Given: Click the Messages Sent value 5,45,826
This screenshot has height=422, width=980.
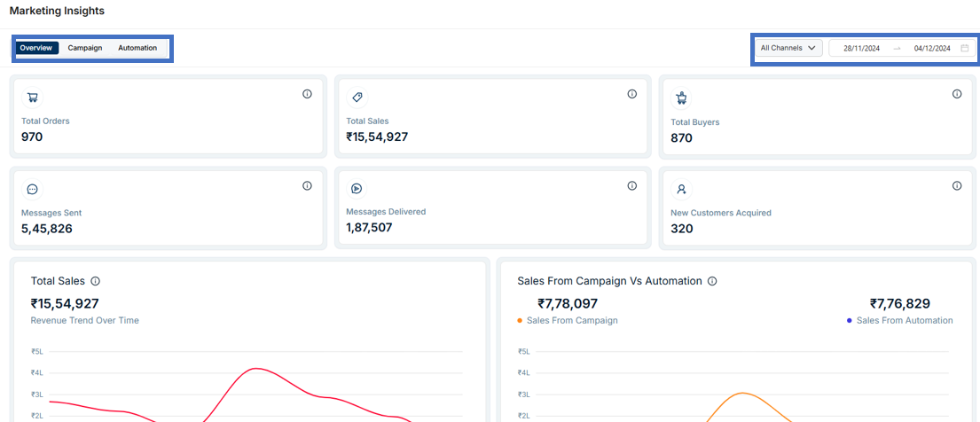Looking at the screenshot, I should (47, 229).
